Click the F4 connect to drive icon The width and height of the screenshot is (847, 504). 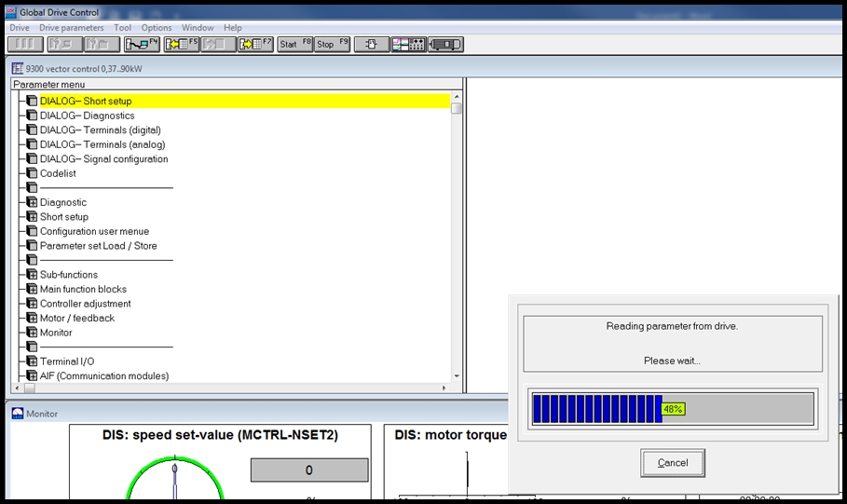(142, 45)
